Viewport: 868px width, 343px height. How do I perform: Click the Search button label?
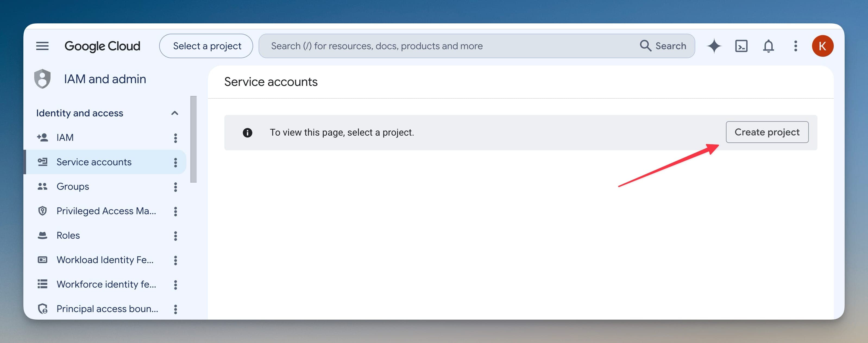[x=671, y=46]
